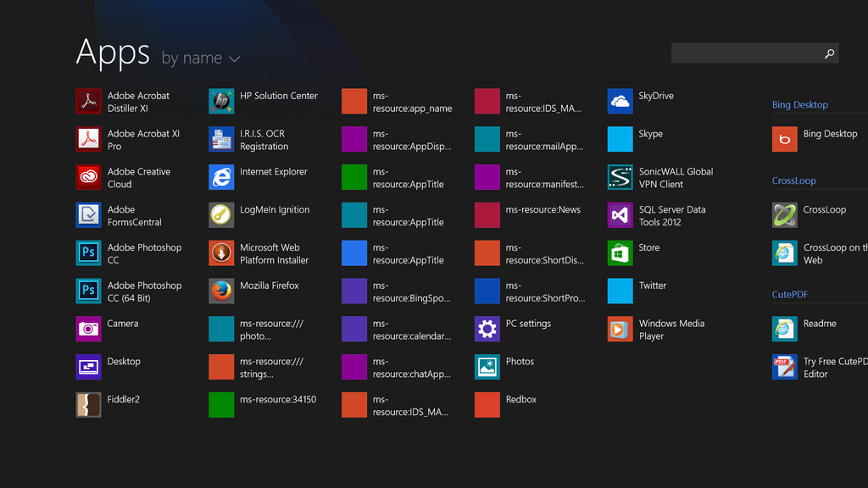Viewport: 868px width, 488px height.
Task: Open the 'ms-resource:34150' label
Action: point(278,400)
